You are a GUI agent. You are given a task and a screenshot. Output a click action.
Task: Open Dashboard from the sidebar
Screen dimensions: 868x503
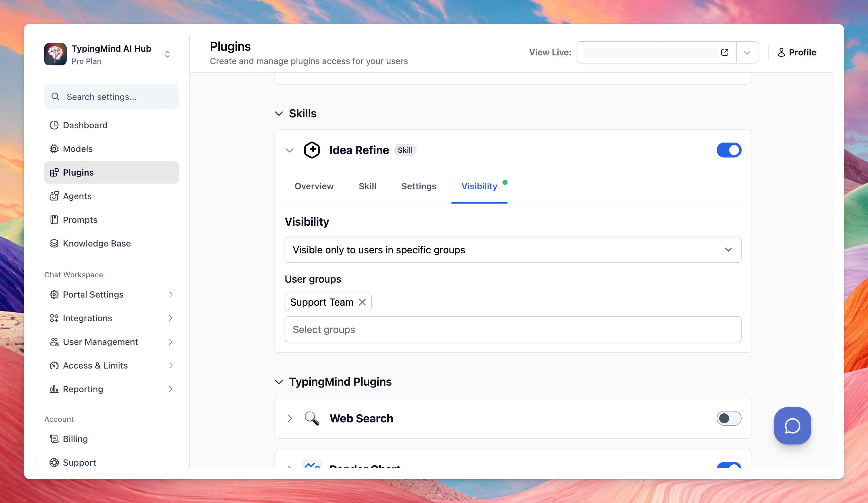(111, 125)
